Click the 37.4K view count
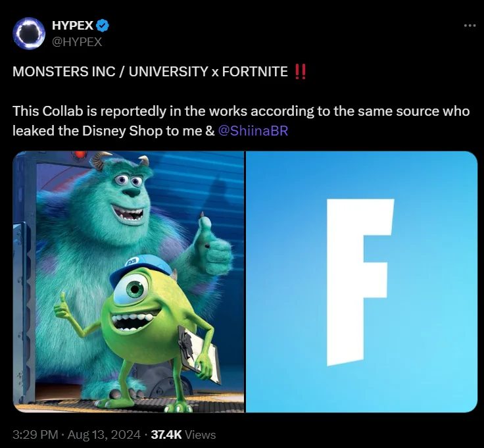The width and height of the screenshot is (484, 448). [x=166, y=434]
